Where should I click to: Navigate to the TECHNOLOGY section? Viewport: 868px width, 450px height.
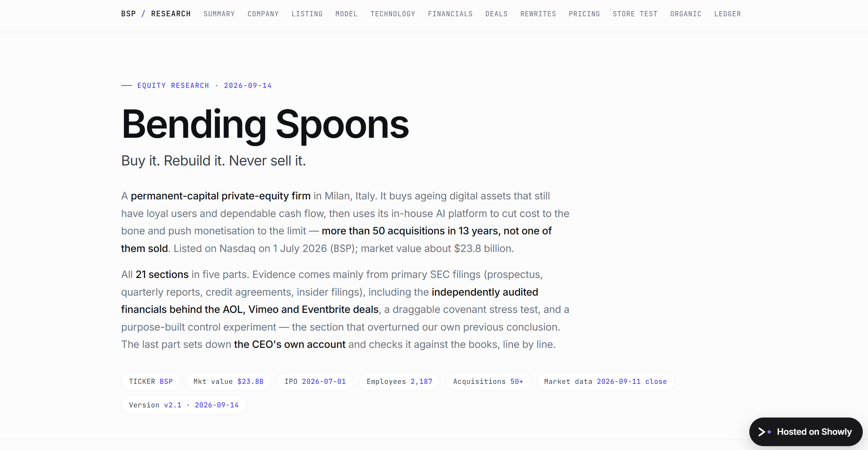tap(393, 14)
